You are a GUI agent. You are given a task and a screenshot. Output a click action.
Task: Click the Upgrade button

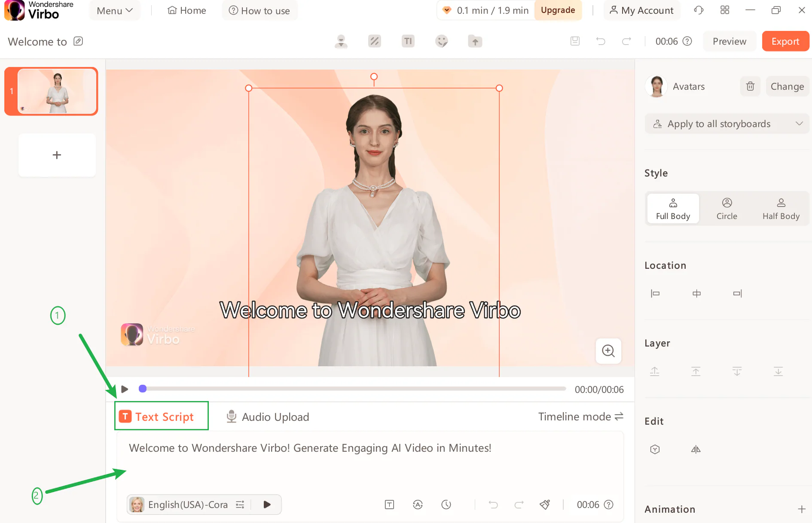[x=558, y=10]
